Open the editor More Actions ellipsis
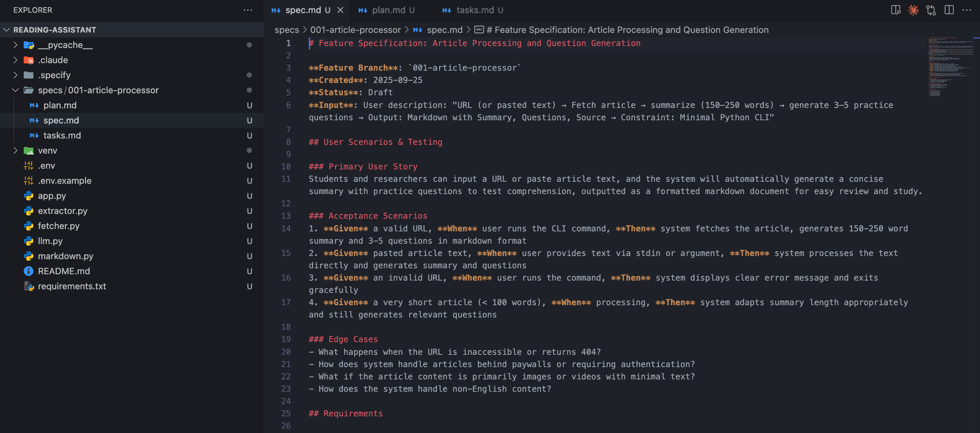This screenshot has width=980, height=433. click(x=967, y=10)
